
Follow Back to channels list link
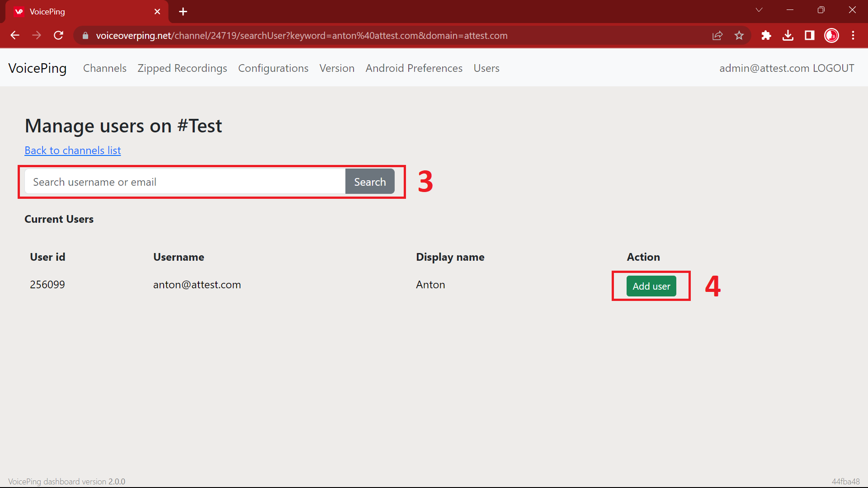tap(72, 150)
